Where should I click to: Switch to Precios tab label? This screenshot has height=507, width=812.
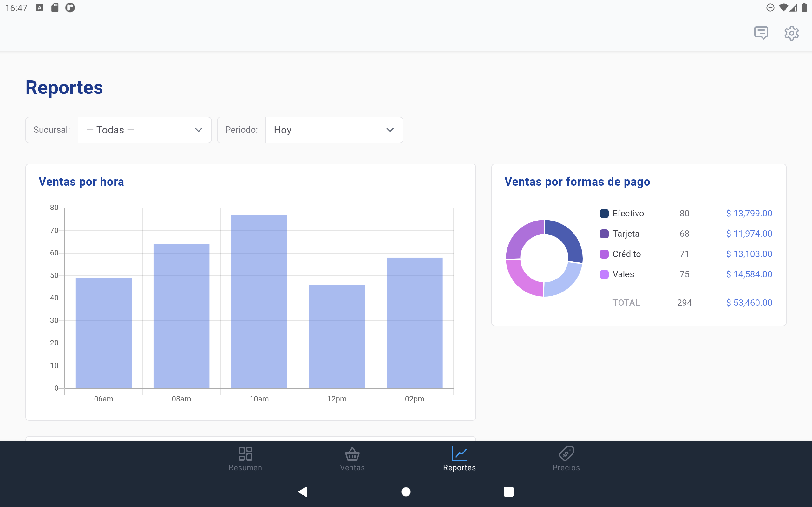[566, 467]
